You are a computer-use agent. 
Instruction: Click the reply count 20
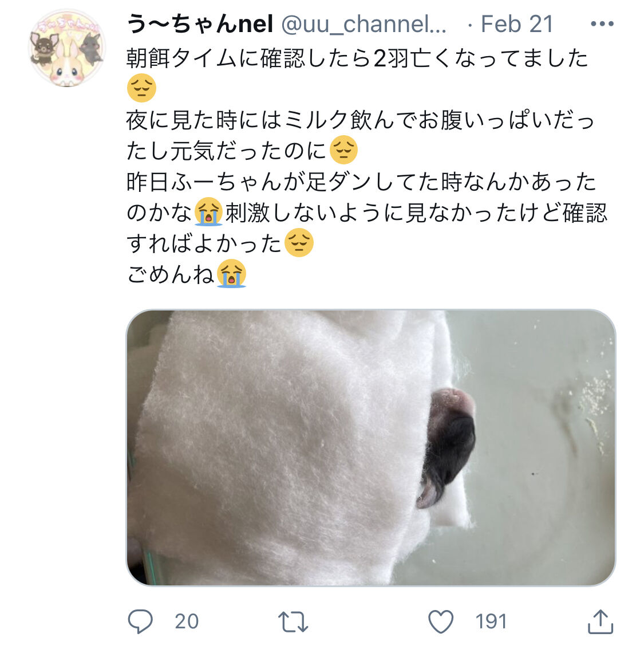(187, 621)
